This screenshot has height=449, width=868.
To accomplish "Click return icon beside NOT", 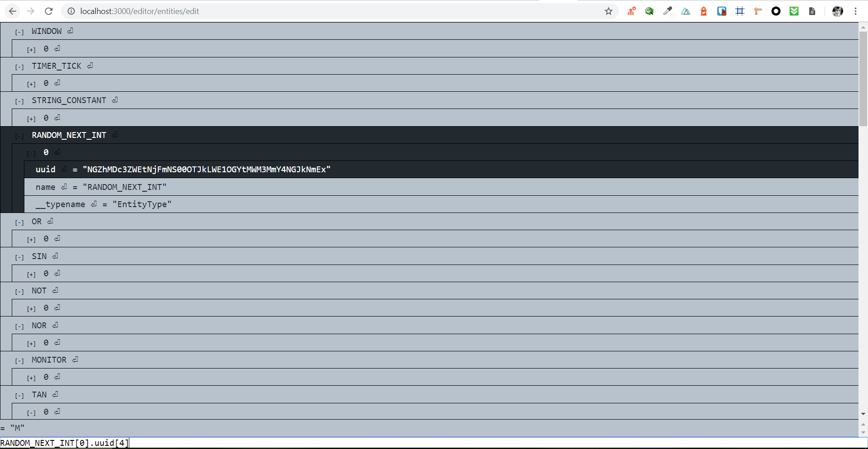I will click(55, 290).
